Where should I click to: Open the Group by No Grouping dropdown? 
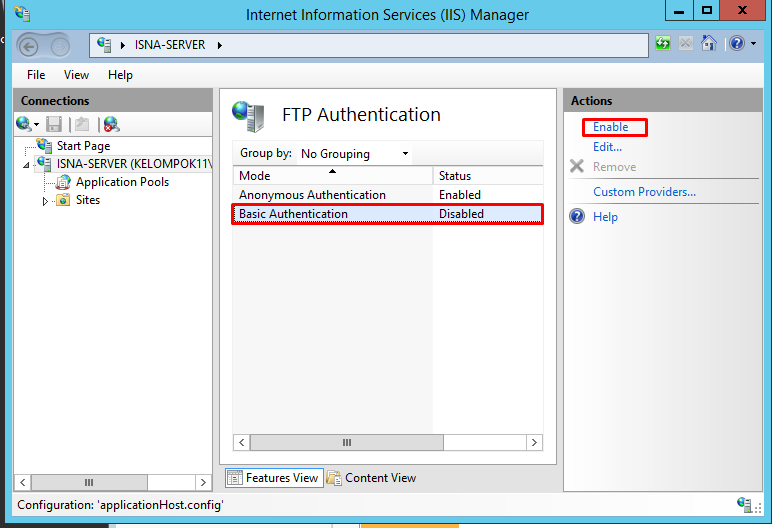pos(354,154)
